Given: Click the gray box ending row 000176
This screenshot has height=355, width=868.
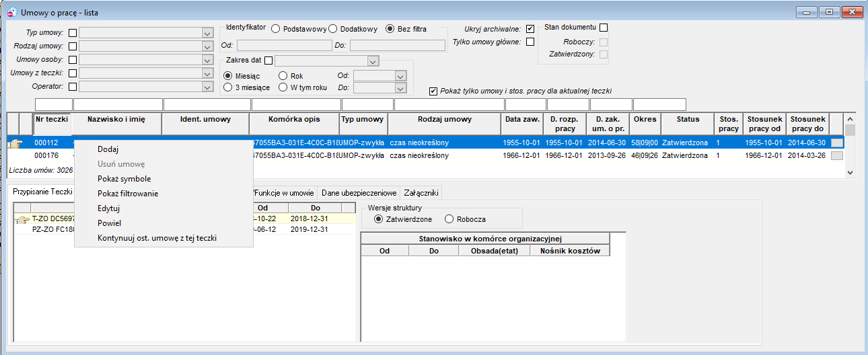Looking at the screenshot, I should pos(836,155).
